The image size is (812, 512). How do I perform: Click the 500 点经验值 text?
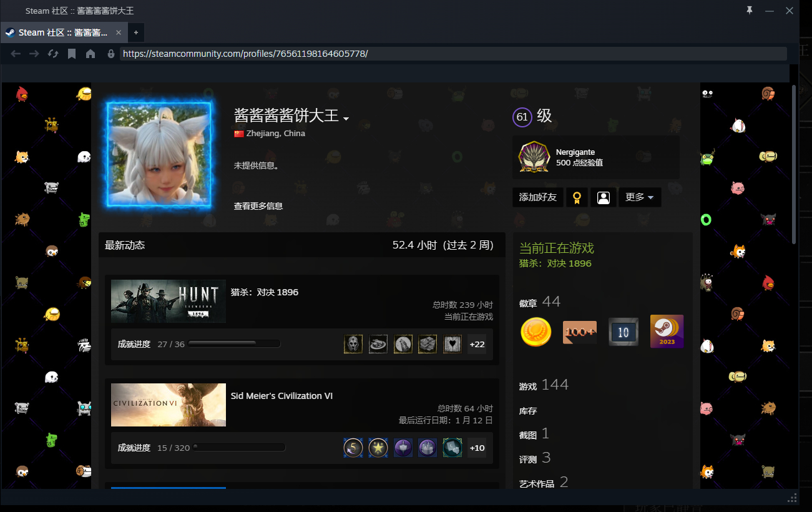(579, 163)
